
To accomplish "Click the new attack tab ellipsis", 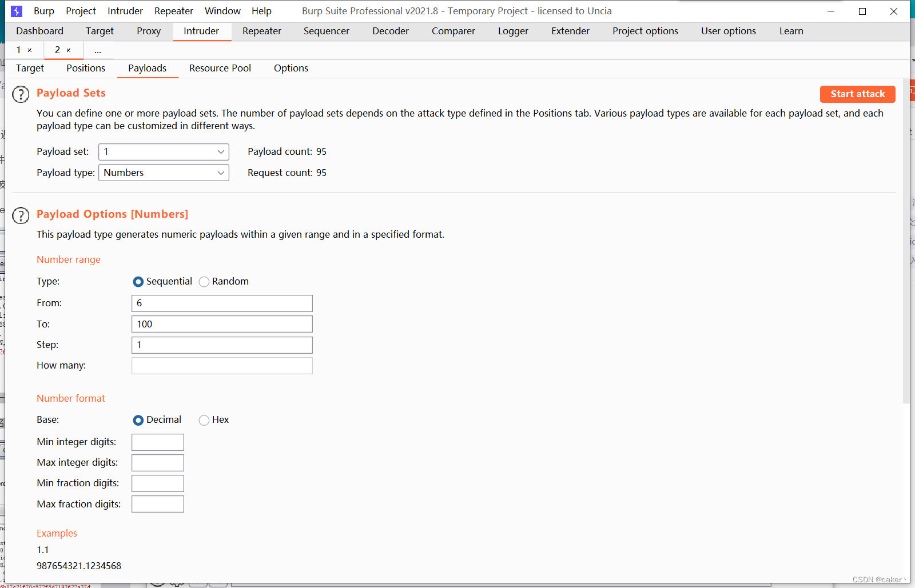I will (x=98, y=51).
